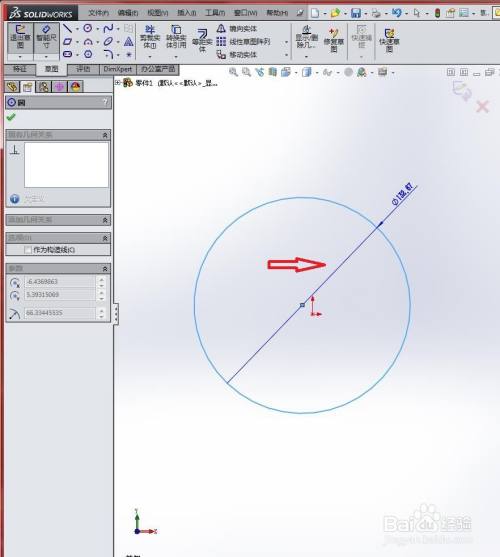Click the Exit Sketch (退出草图) button
Viewport: 500px width, 557px height.
20,38
